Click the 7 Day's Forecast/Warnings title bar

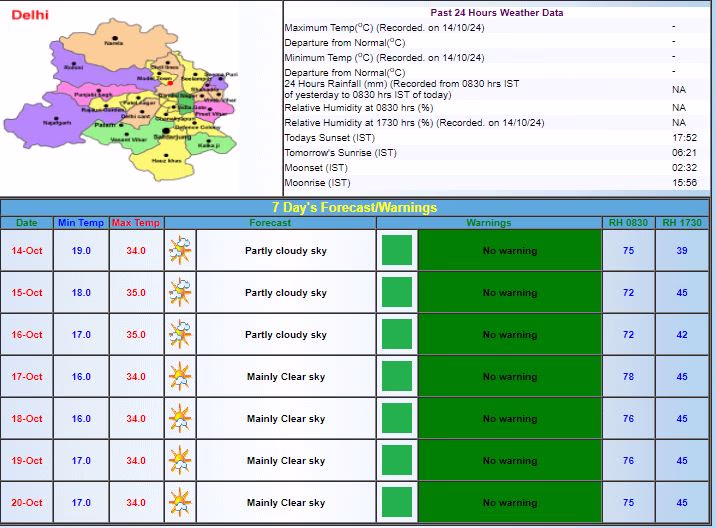click(357, 208)
